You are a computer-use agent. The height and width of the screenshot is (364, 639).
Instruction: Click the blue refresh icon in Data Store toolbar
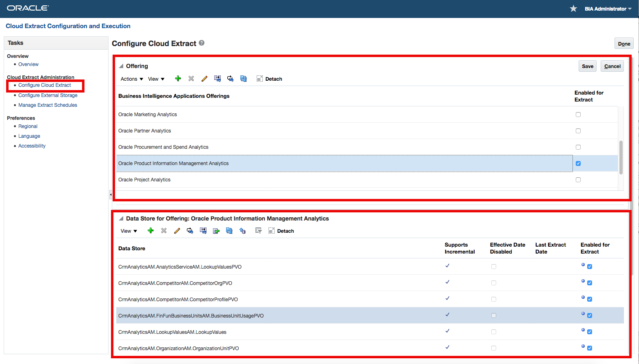pos(229,231)
